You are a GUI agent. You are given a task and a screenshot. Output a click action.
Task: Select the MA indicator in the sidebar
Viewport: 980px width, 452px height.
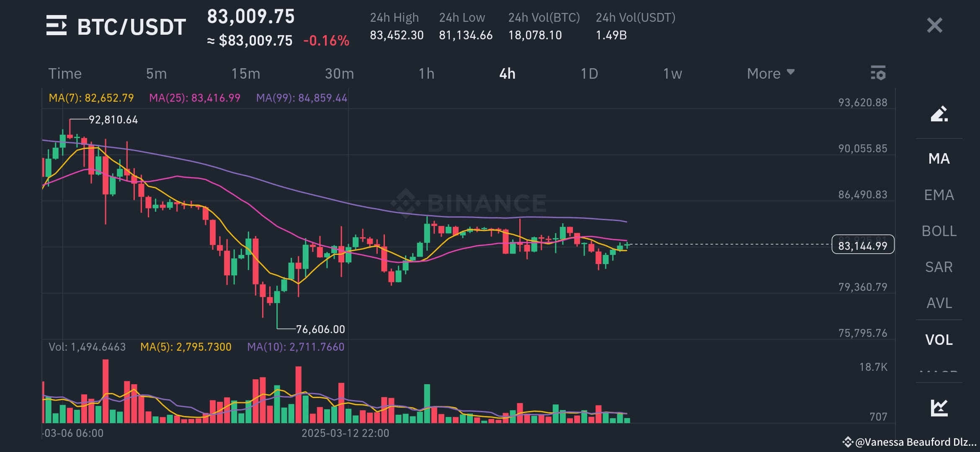[x=938, y=159]
